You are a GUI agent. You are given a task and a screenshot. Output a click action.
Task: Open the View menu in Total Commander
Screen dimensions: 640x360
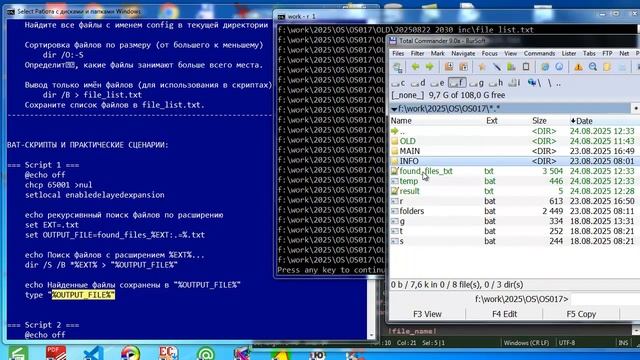[510, 53]
